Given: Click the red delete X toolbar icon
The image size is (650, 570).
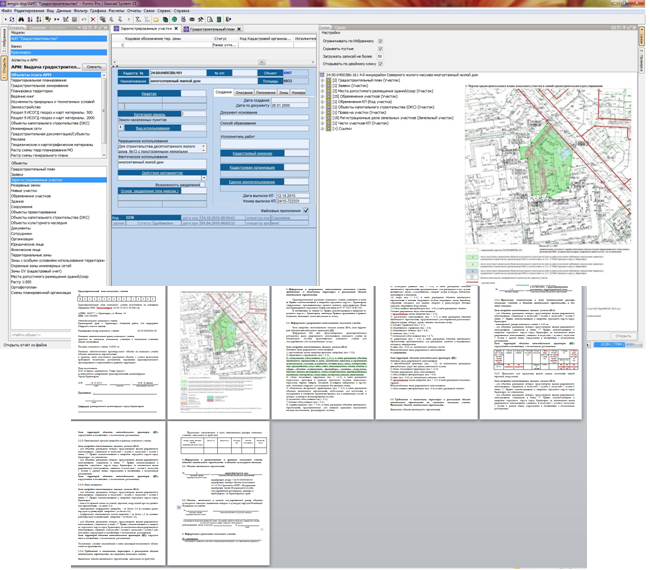Looking at the screenshot, I should (x=93, y=19).
